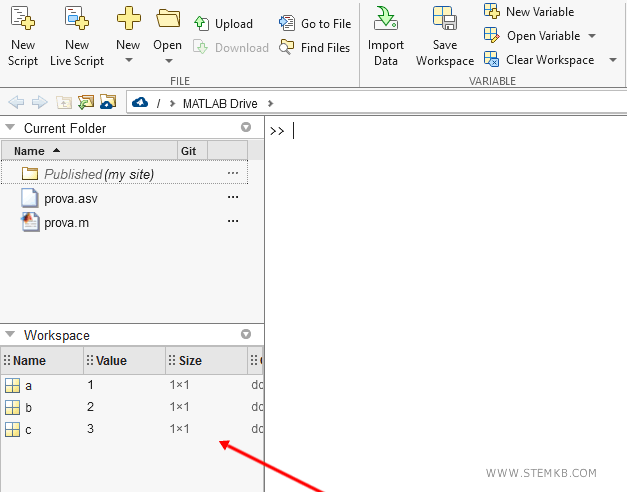The image size is (627, 492).
Task: Collapse the Workspace panel
Action: pyautogui.click(x=10, y=335)
